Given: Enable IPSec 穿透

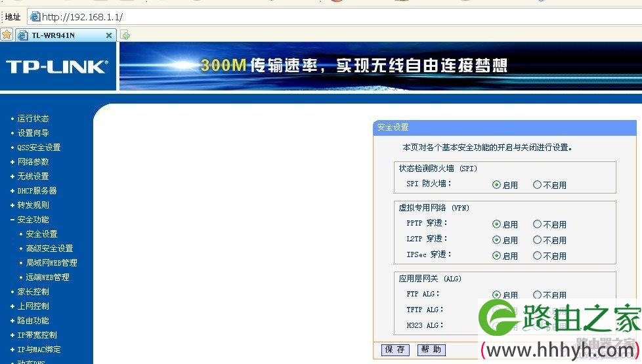Looking at the screenshot, I should click(497, 256).
